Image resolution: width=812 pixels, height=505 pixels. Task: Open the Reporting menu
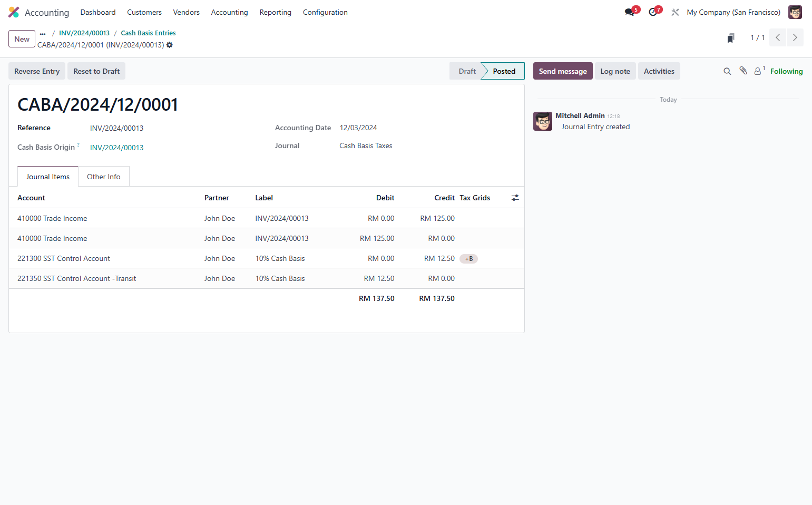[x=275, y=12]
